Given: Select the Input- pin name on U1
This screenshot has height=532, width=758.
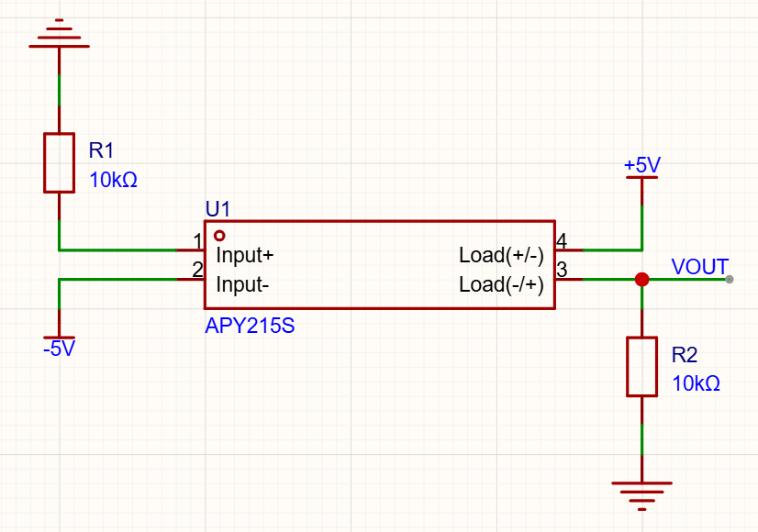Looking at the screenshot, I should coord(242,284).
